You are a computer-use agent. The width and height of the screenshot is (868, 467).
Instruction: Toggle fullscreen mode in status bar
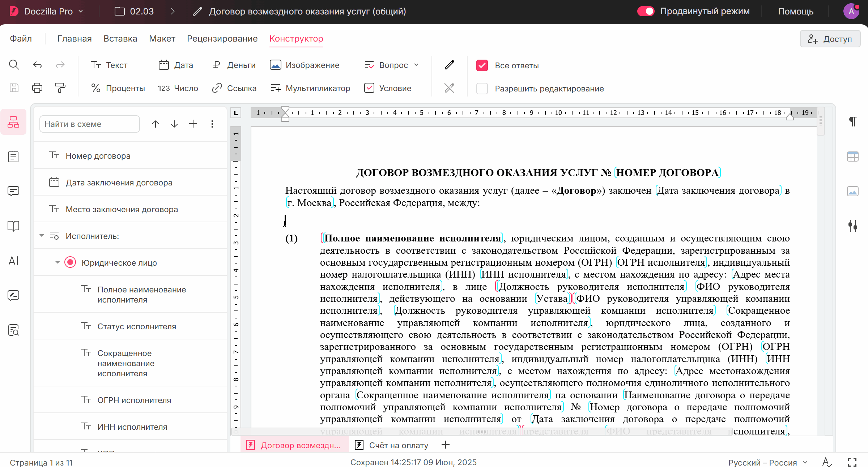coord(852,462)
